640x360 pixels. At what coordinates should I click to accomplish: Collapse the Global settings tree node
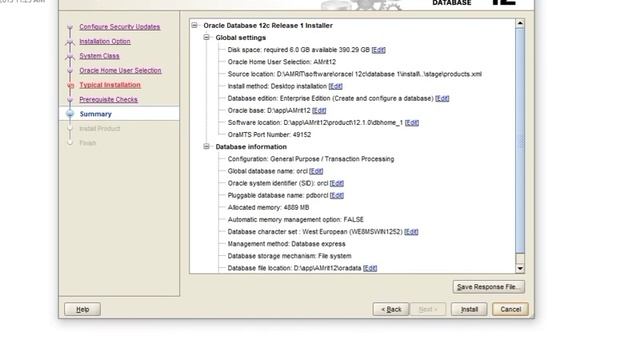(207, 38)
